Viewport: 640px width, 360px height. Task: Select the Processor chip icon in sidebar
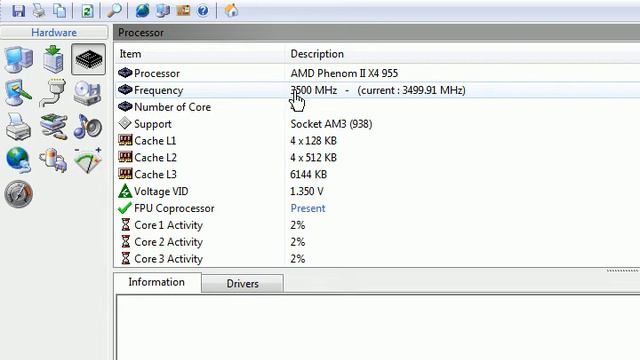[x=88, y=60]
